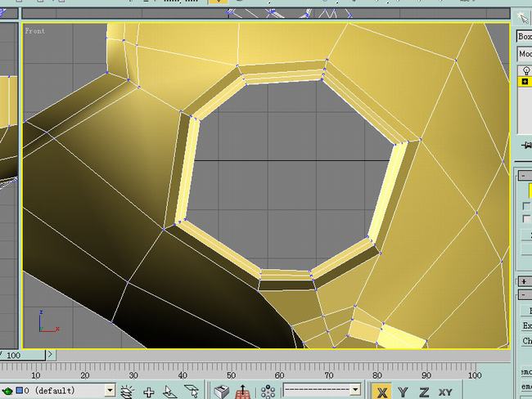This screenshot has width=532, height=399.
Task: Tick the lower checkbox in the rollout
Action: 526,218
